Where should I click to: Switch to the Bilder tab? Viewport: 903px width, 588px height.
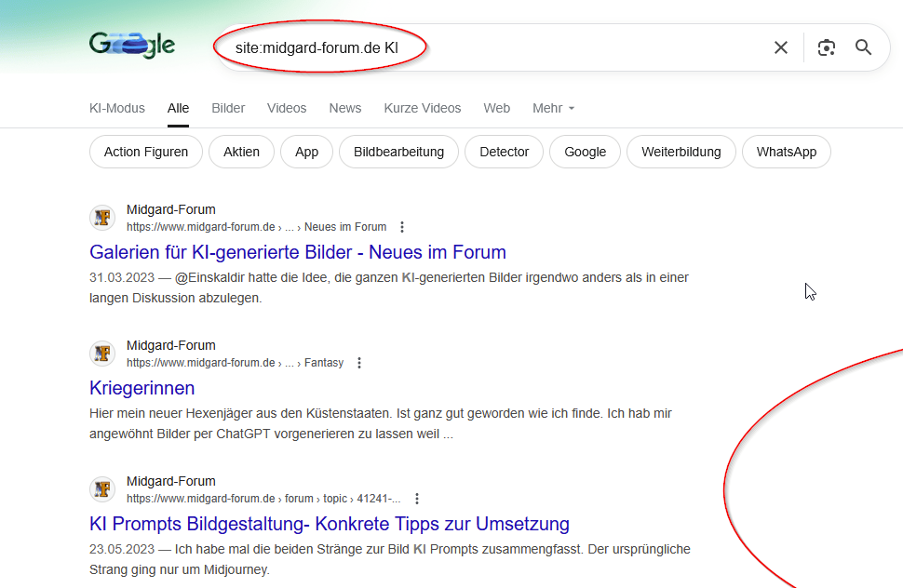[x=228, y=108]
